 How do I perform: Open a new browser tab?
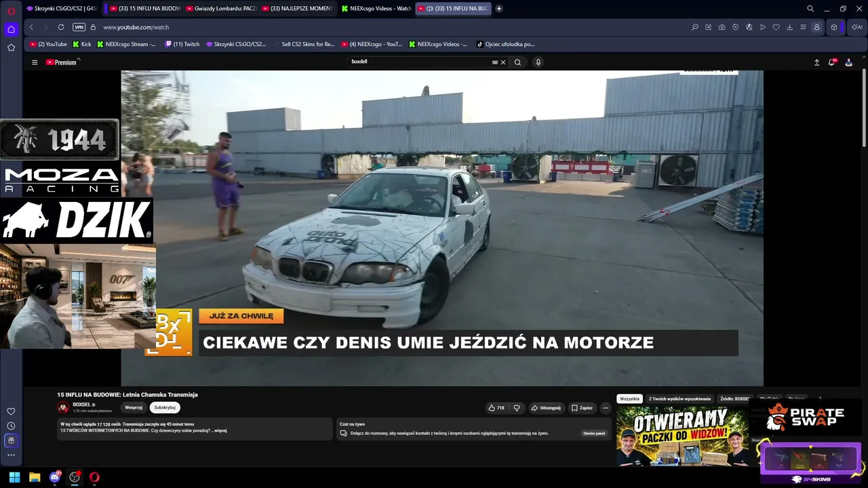click(499, 9)
